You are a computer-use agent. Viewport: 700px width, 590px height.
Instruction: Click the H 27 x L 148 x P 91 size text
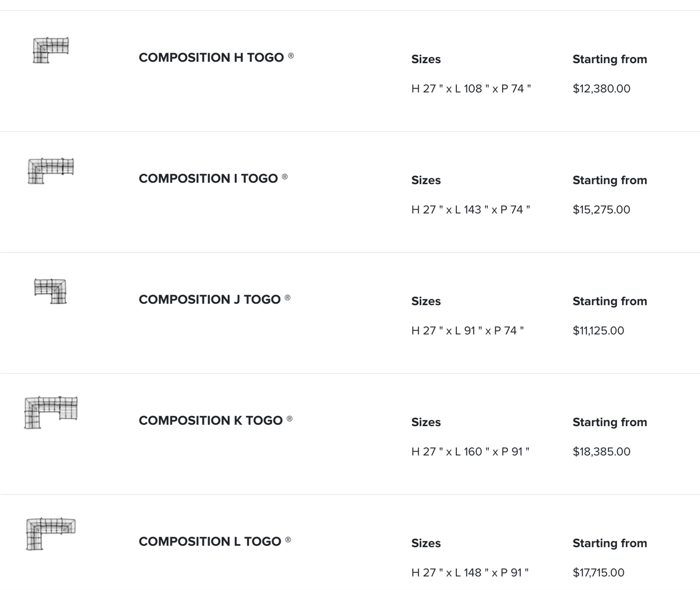coord(470,572)
